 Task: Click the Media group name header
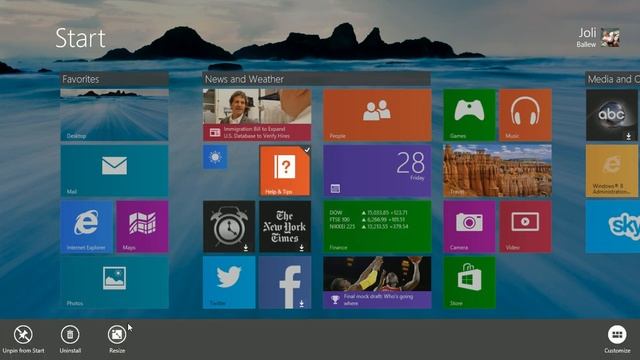[x=612, y=79]
